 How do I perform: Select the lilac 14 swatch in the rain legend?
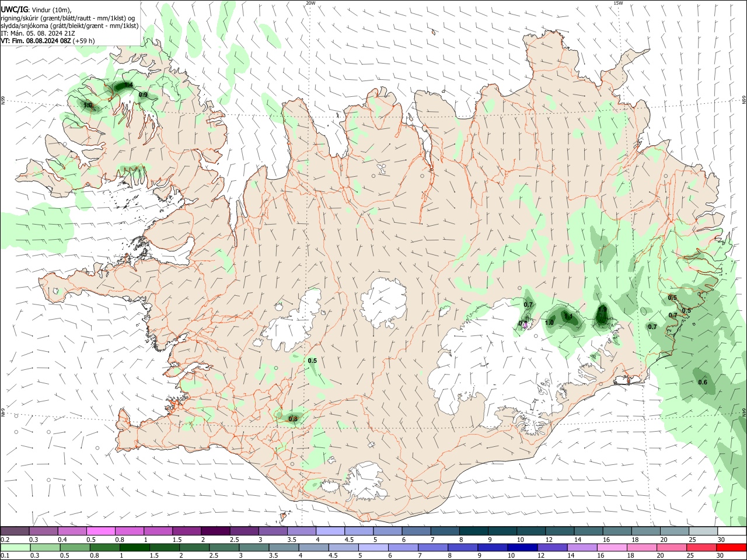point(582,547)
